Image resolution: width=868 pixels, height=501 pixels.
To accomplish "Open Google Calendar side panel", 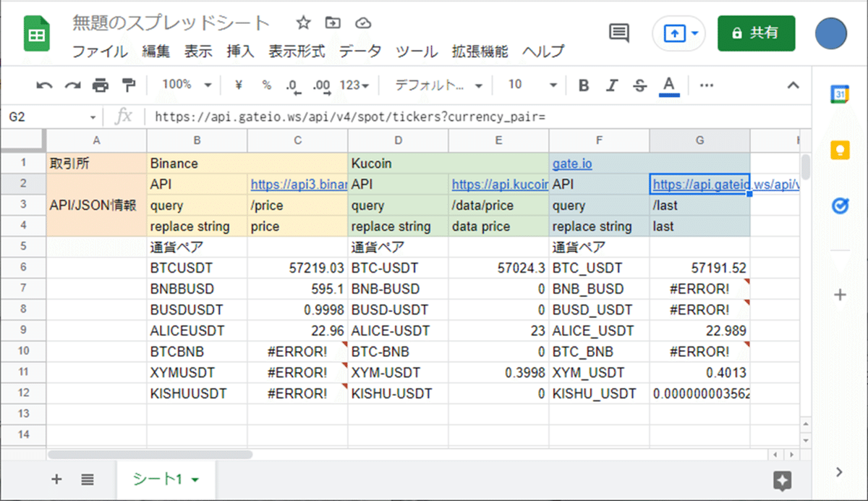I will click(x=840, y=94).
